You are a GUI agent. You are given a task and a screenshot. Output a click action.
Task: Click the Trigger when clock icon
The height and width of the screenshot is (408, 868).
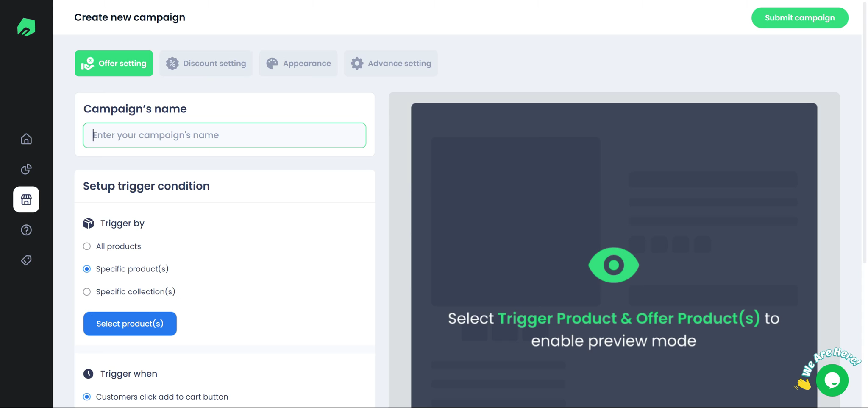88,374
